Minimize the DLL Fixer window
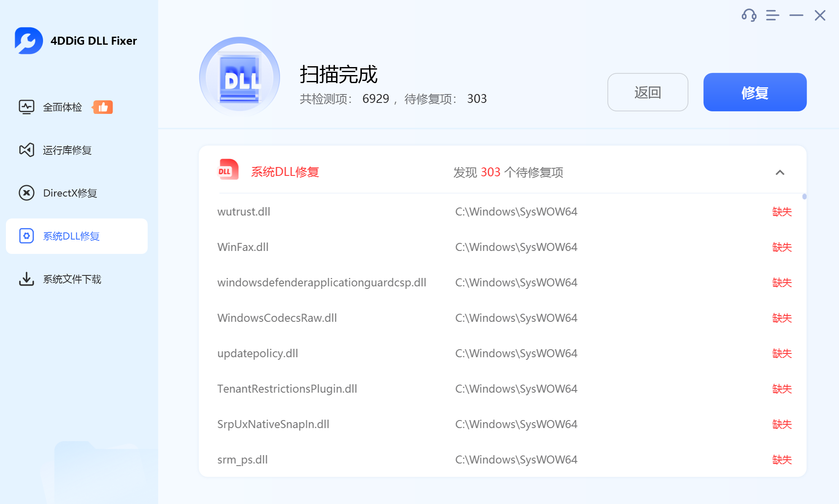 click(x=796, y=16)
